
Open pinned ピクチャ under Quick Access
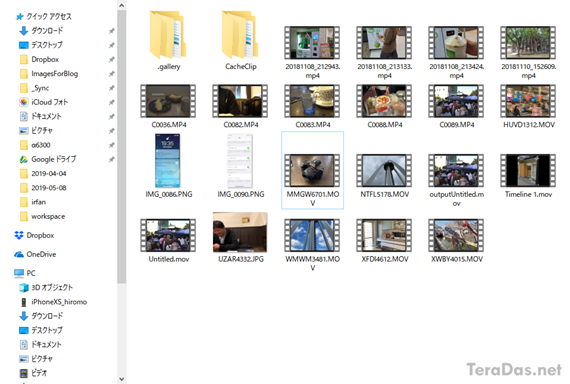tap(36, 131)
